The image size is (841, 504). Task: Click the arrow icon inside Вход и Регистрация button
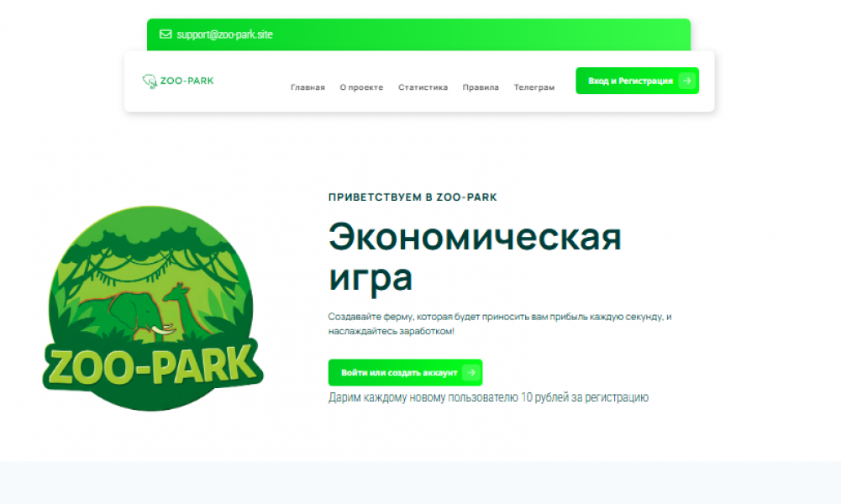click(x=687, y=81)
